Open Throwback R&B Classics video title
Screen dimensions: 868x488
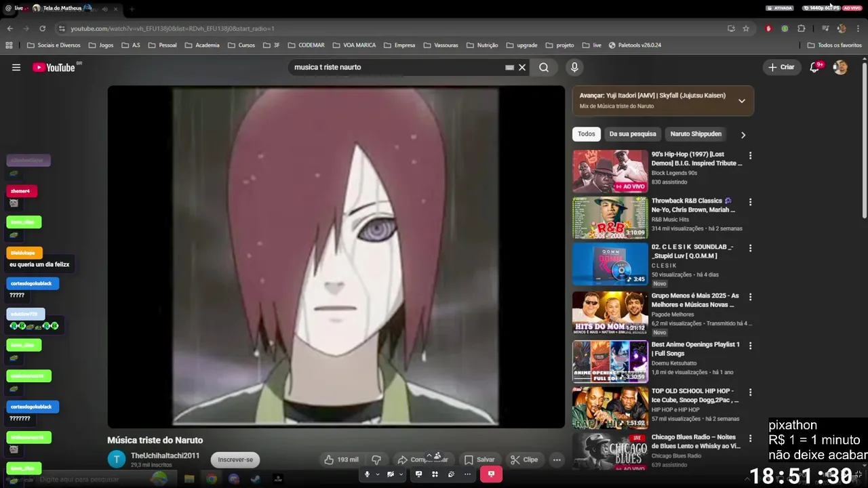pos(693,205)
